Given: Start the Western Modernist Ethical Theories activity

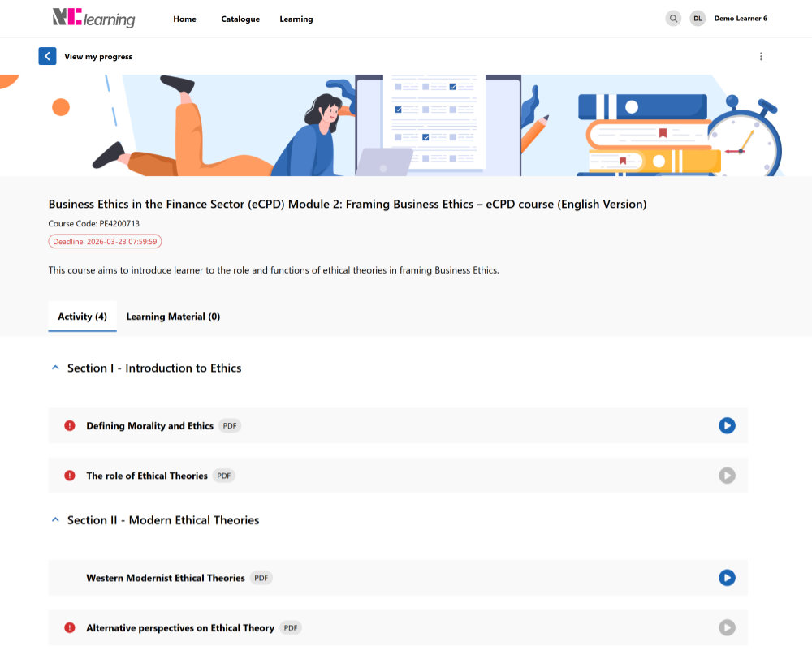Looking at the screenshot, I should click(727, 578).
